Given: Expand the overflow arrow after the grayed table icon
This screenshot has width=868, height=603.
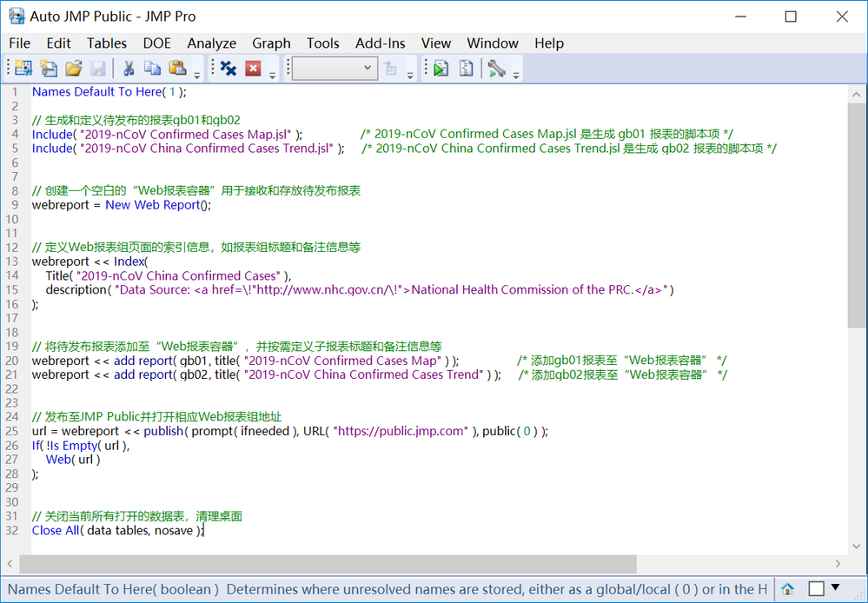Looking at the screenshot, I should coord(409,75).
